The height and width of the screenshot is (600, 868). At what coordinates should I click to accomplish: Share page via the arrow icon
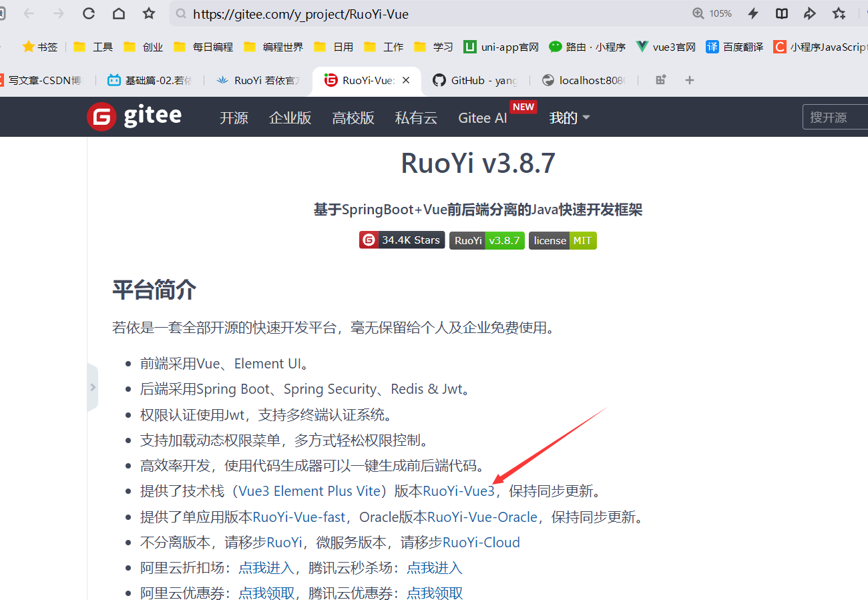click(809, 13)
